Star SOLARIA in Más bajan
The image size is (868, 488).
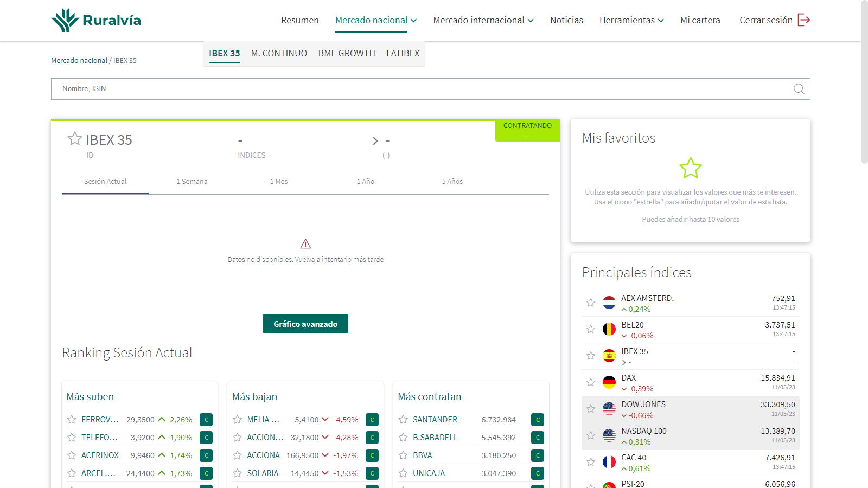coord(237,473)
